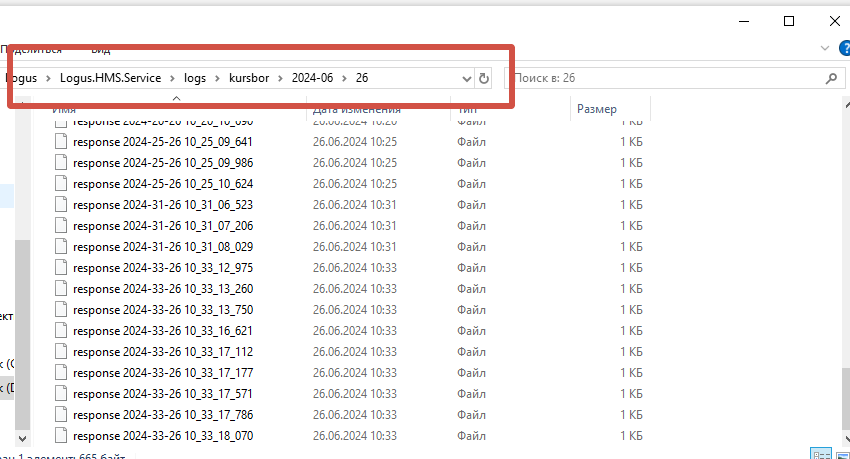Screen dimensions: 850x459
Task: Click file icon of response 2024-25-26 10_25_09_641
Action: click(x=61, y=142)
